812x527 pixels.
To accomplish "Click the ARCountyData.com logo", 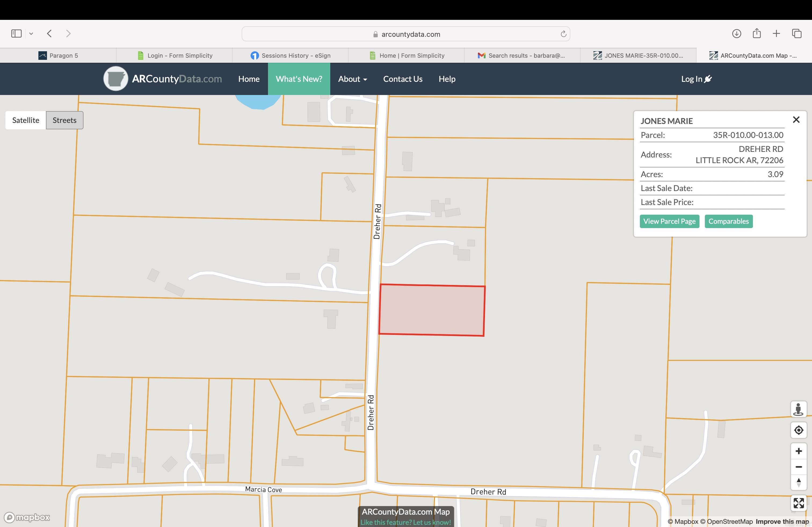I will click(x=162, y=79).
